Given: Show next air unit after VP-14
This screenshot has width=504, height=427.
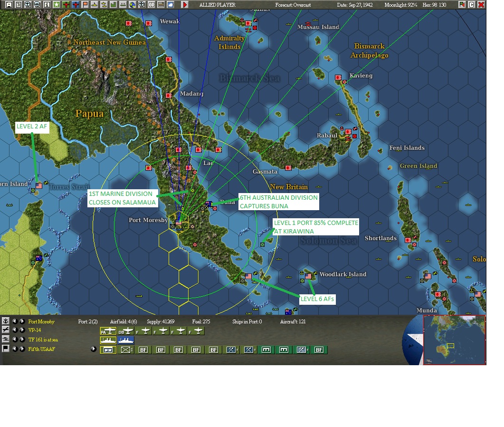Looking at the screenshot, I should point(22,330).
